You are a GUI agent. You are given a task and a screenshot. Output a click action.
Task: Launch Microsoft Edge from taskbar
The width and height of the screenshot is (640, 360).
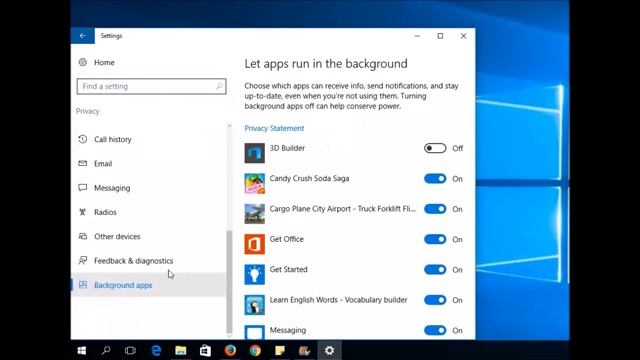coord(156,350)
